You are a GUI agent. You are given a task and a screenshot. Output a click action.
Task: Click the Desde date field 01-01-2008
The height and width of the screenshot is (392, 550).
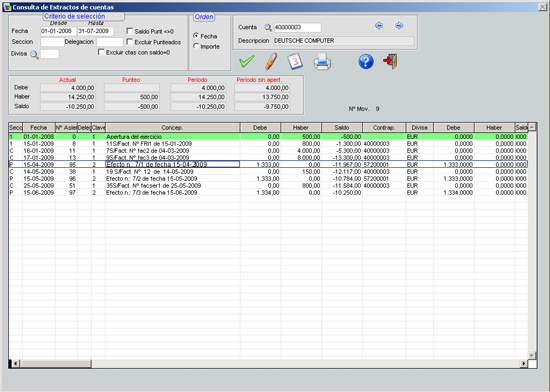click(x=58, y=31)
